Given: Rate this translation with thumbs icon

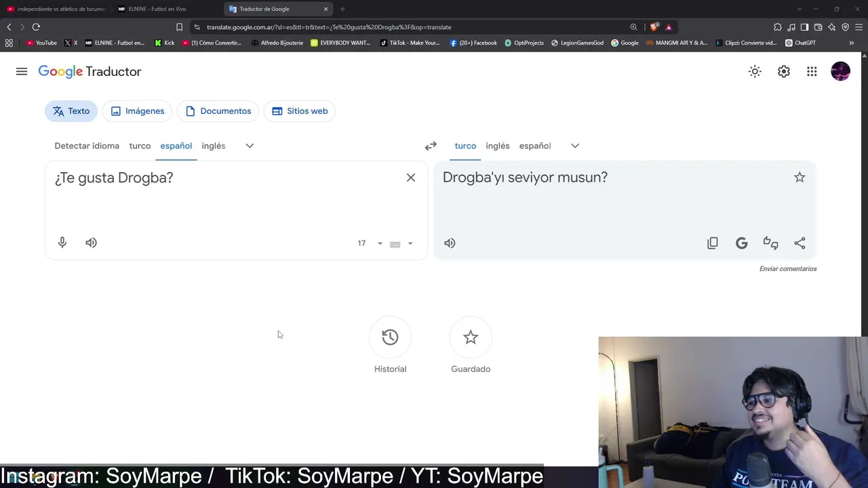Looking at the screenshot, I should pos(770,243).
